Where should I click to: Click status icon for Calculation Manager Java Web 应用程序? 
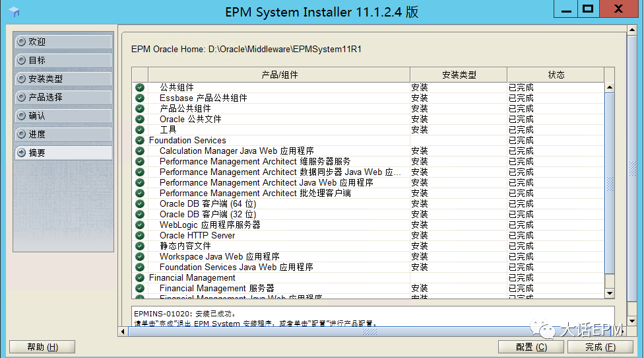(140, 151)
